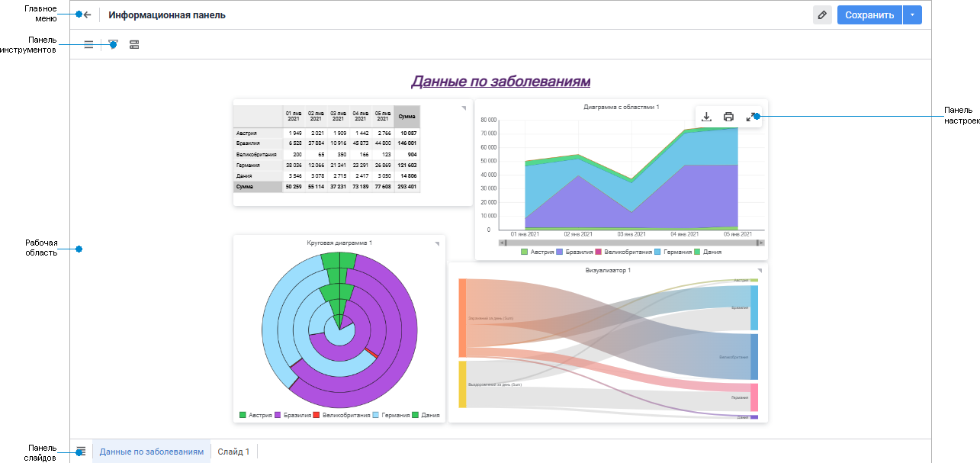Print the area chart

[728, 117]
